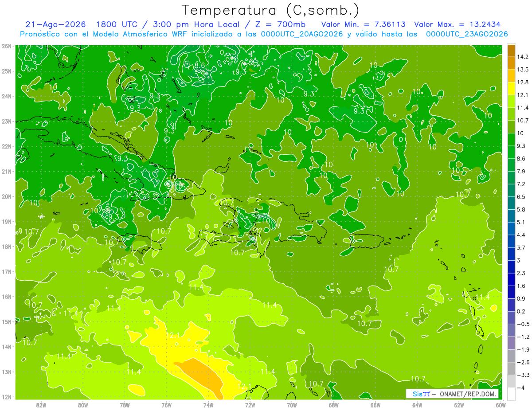
Task: Click legend label '7.9'
Action: [x=521, y=171]
